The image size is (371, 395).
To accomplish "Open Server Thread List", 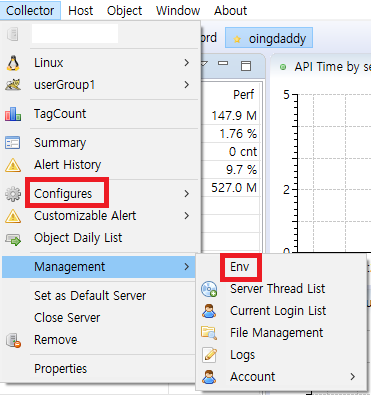I will click(x=281, y=289).
